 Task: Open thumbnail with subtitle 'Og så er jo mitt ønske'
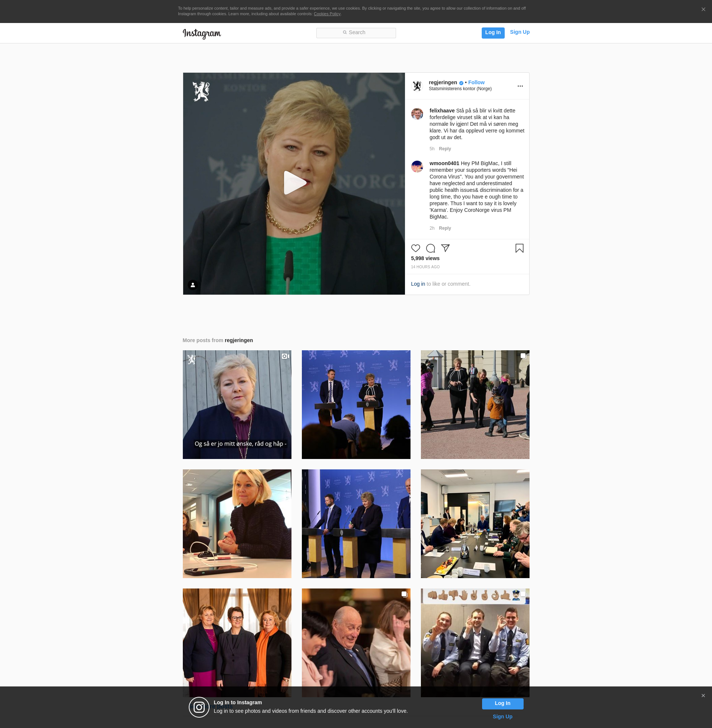coord(237,404)
